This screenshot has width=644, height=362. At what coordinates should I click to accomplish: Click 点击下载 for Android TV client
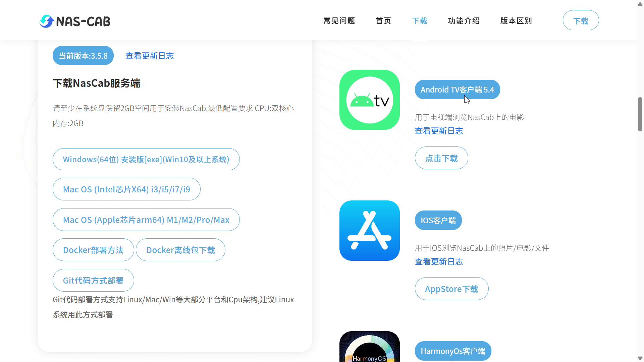click(441, 158)
